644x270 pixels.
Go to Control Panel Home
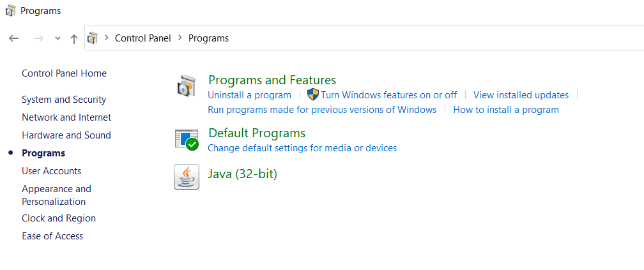pyautogui.click(x=64, y=73)
